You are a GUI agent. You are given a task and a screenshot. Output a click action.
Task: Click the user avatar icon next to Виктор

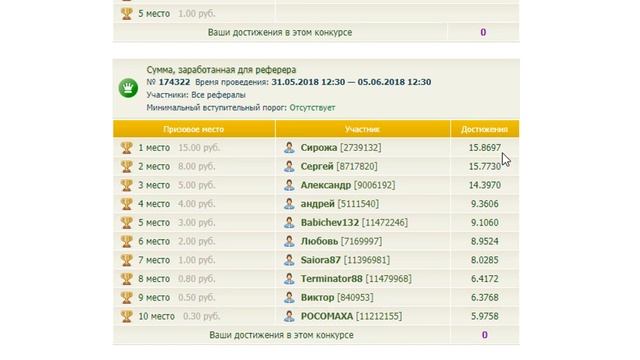pyautogui.click(x=289, y=298)
